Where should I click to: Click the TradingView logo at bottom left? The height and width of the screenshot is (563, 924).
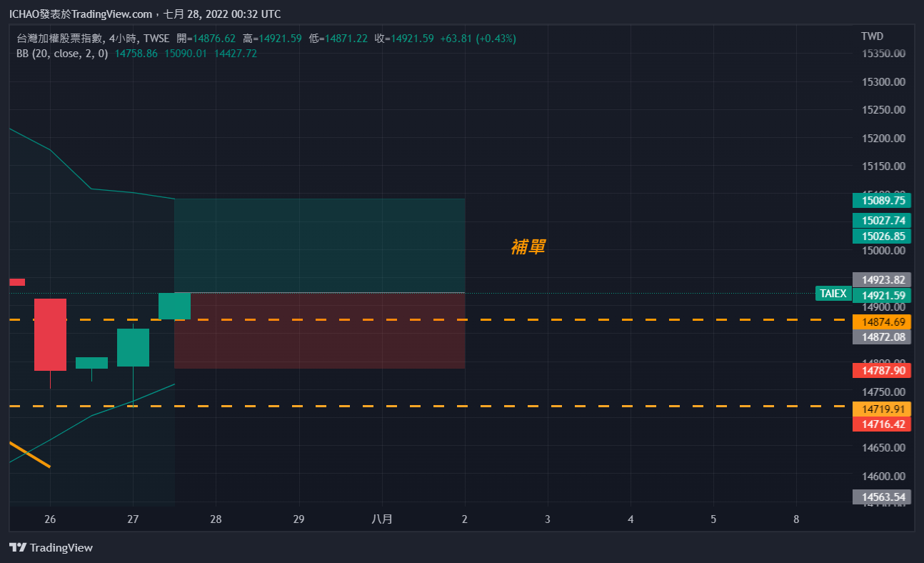(x=51, y=548)
